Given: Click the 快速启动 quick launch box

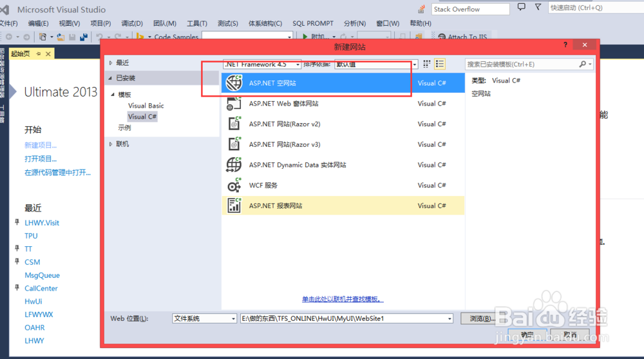Looking at the screenshot, I should [596, 7].
